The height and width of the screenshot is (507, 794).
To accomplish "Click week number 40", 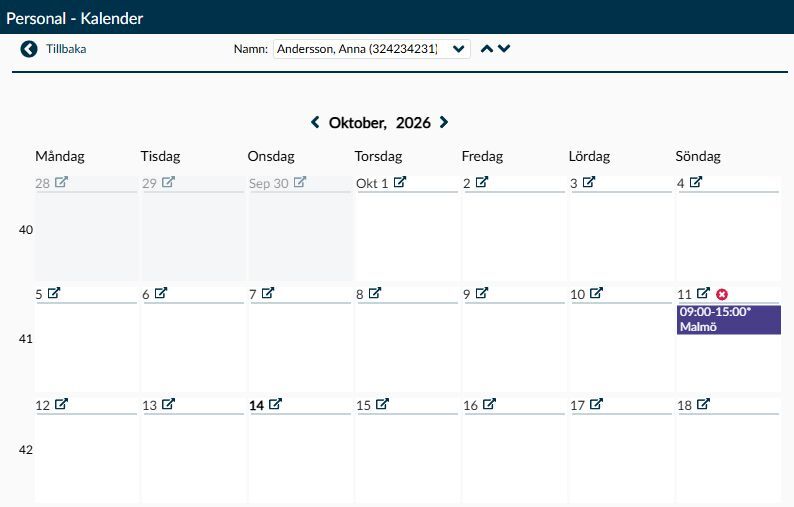I will (x=26, y=230).
